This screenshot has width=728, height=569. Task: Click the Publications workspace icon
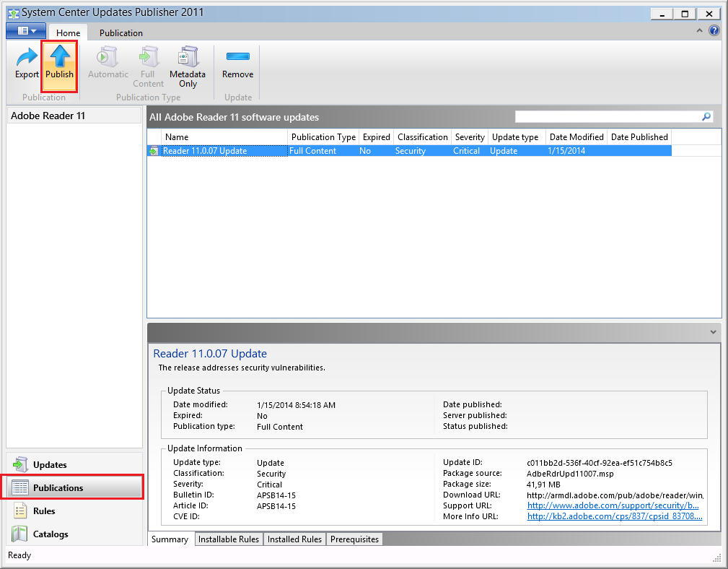coord(19,487)
